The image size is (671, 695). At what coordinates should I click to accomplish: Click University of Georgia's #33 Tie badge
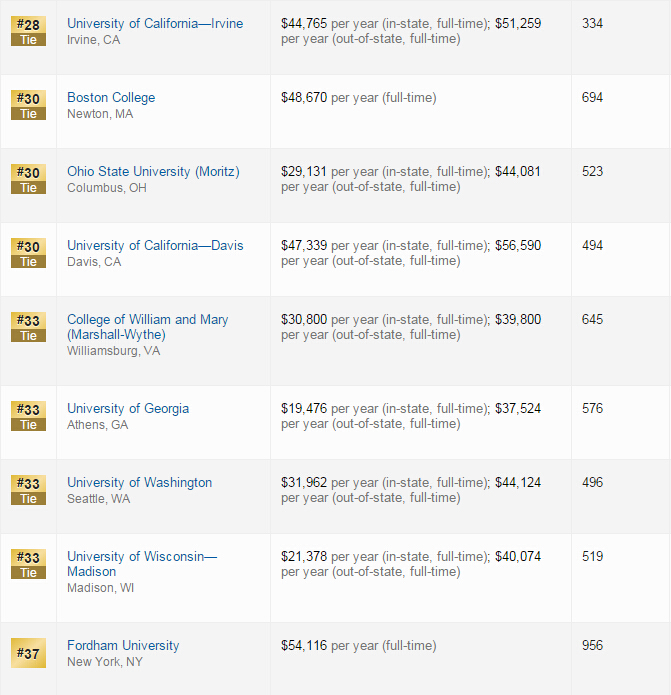(28, 417)
